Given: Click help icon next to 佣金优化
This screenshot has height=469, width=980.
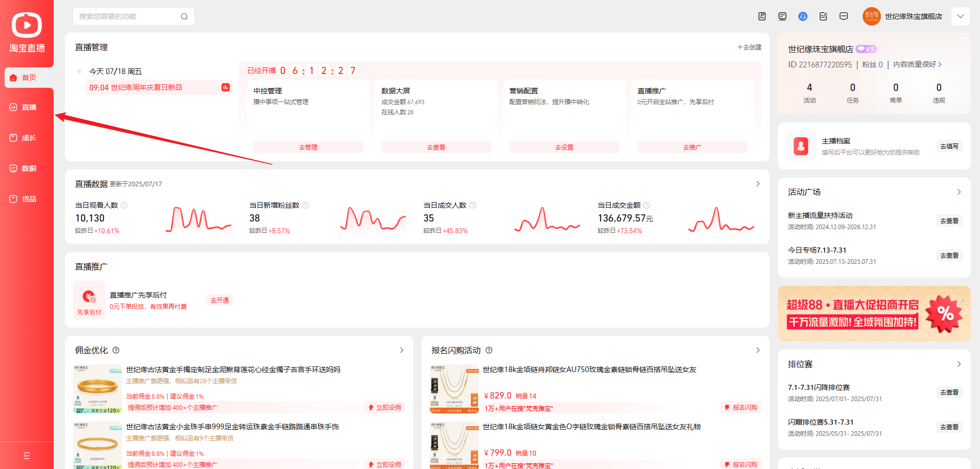Looking at the screenshot, I should 116,350.
